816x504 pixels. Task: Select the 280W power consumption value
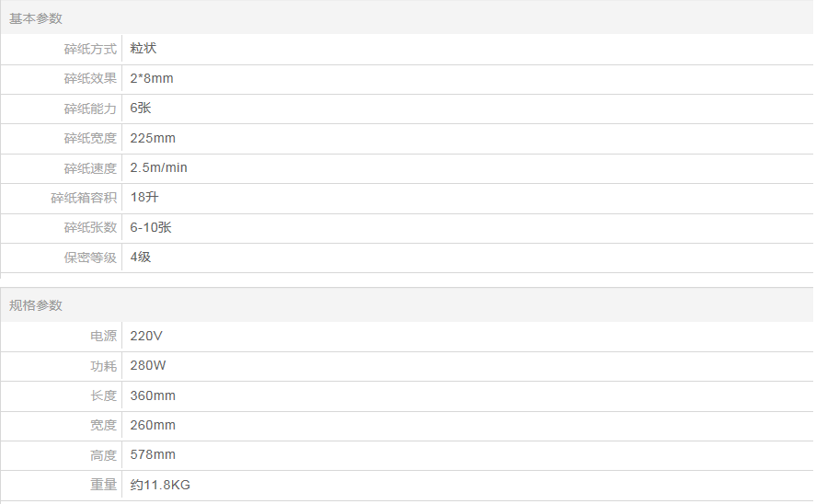click(148, 366)
